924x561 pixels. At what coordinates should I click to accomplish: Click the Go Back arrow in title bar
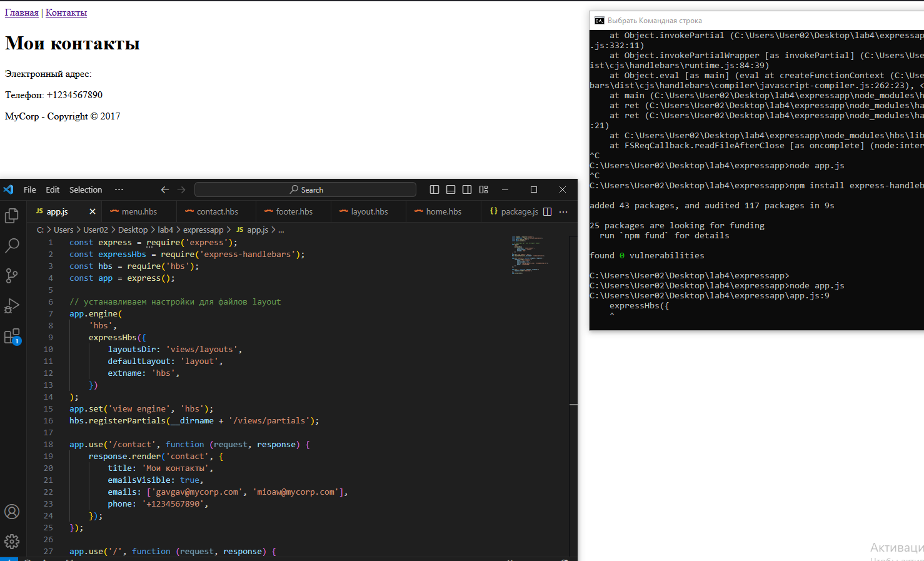pyautogui.click(x=165, y=190)
